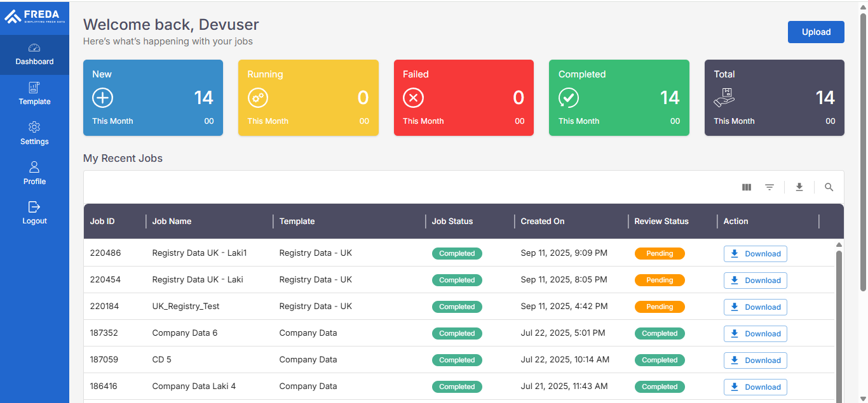This screenshot has width=868, height=403.
Task: Download job 220486 Registry Data UK - Laki1
Action: (755, 254)
